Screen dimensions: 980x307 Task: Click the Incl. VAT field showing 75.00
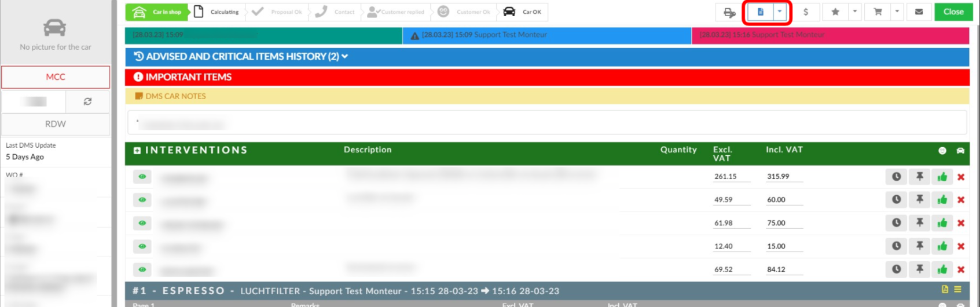(x=784, y=223)
